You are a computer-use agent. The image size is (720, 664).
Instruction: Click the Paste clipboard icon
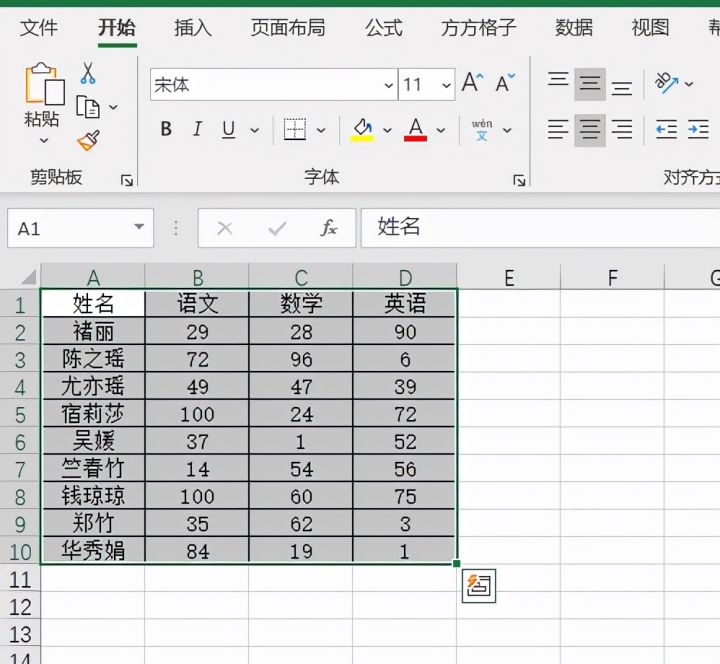coord(45,84)
